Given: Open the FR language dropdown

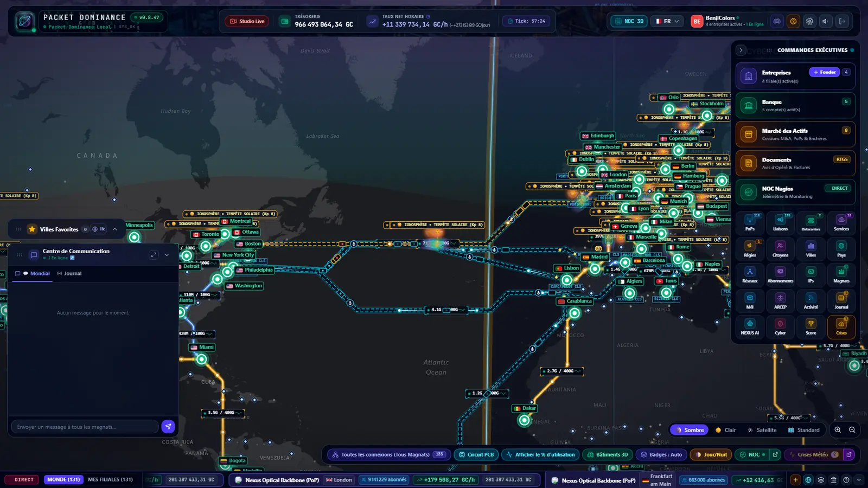Looking at the screenshot, I should [x=667, y=21].
